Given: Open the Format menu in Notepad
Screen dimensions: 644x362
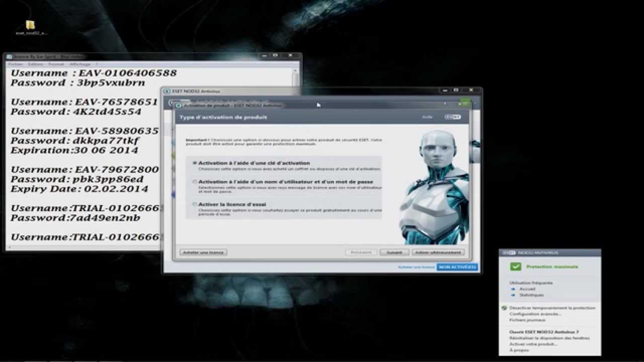Looking at the screenshot, I should (x=56, y=64).
